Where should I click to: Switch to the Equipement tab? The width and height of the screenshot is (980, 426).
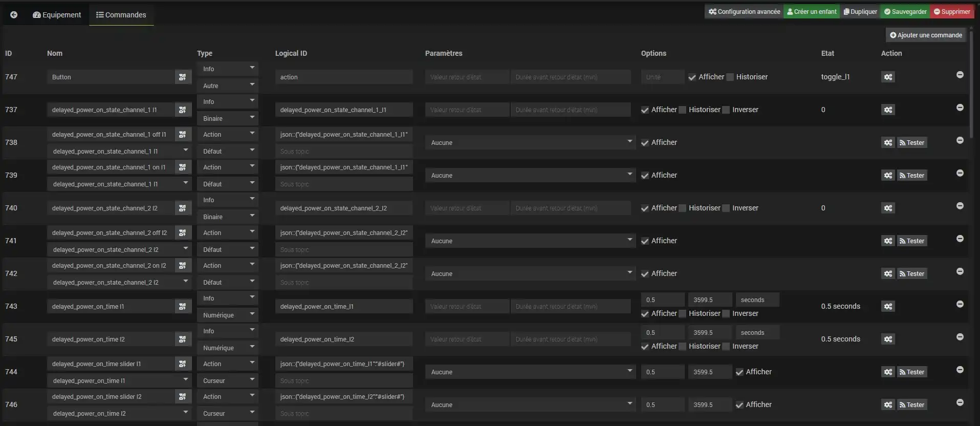(x=57, y=15)
